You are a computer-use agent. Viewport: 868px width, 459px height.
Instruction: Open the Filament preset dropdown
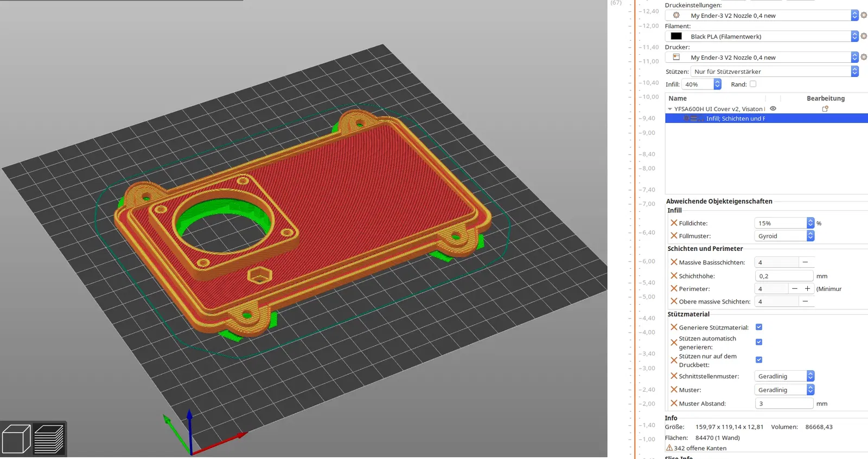click(x=854, y=36)
